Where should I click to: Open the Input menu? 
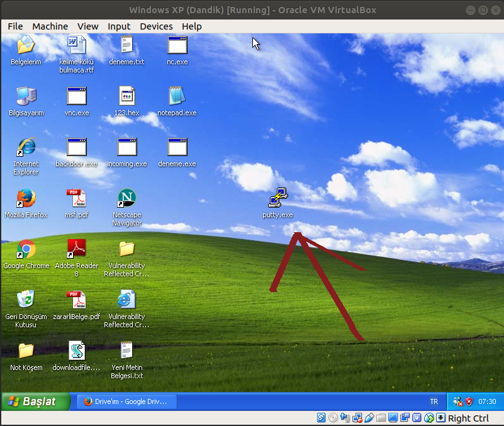pos(119,26)
